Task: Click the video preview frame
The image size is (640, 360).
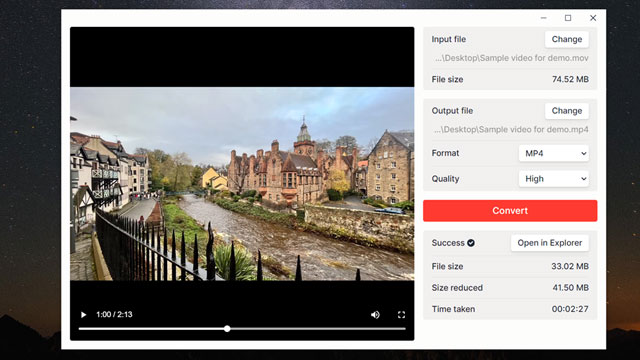Action: [x=242, y=184]
